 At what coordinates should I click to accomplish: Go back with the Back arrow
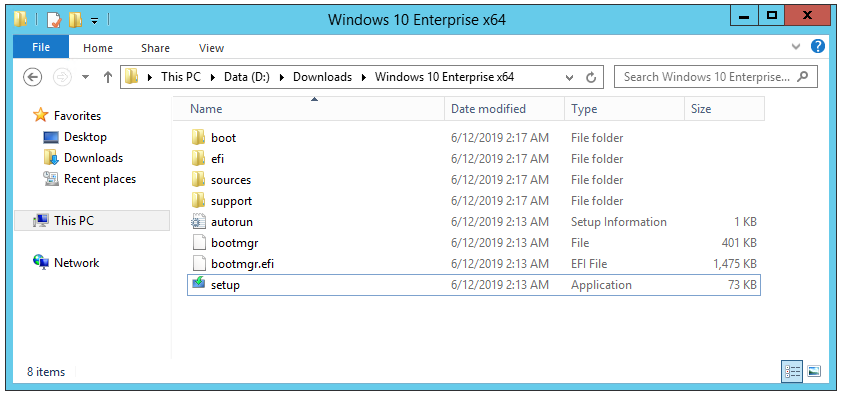click(x=33, y=77)
